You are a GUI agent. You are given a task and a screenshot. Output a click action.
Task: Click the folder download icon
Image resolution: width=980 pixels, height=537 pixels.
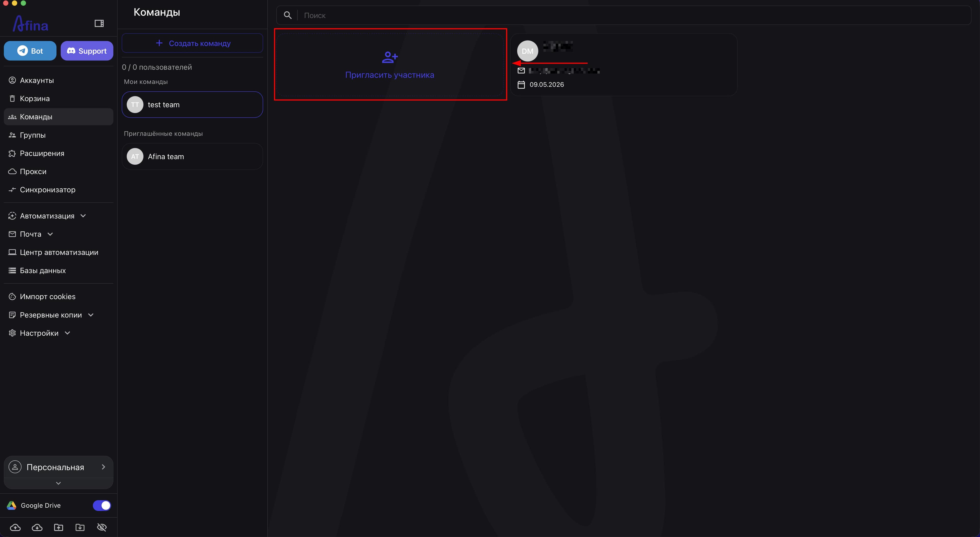[80, 528]
